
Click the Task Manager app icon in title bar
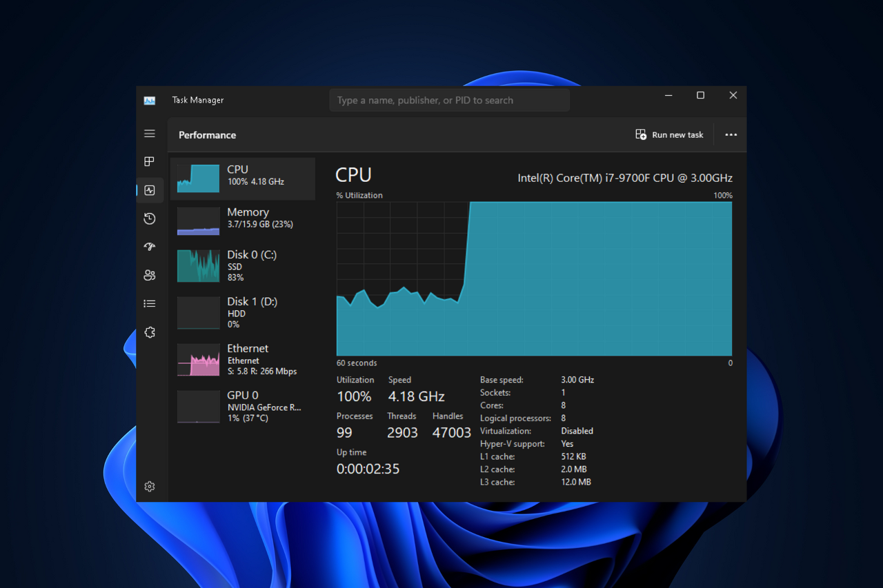click(x=150, y=100)
